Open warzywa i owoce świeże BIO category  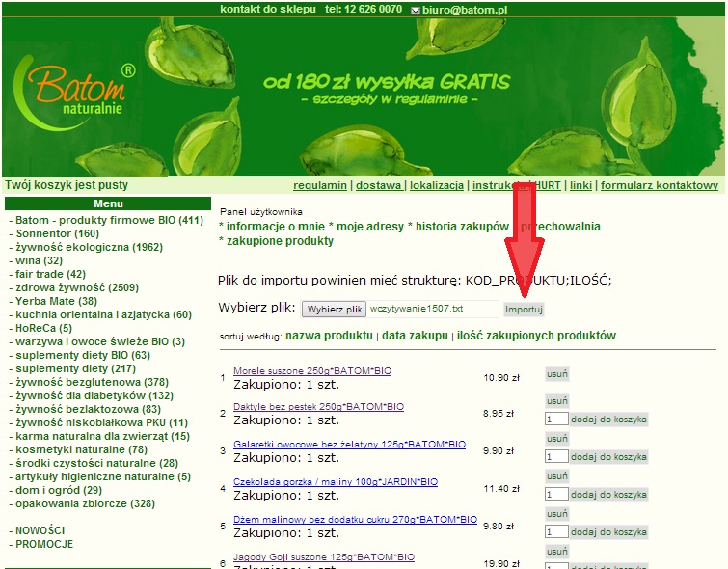100,341
